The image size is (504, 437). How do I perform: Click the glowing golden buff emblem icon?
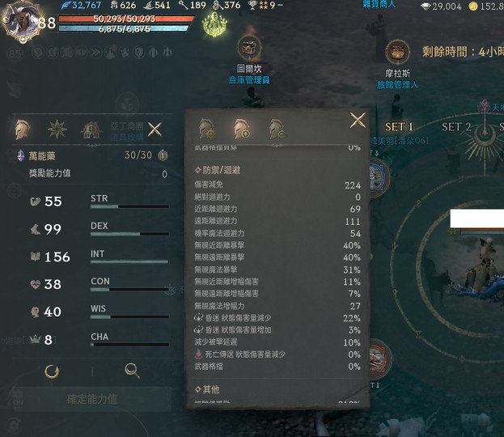point(214,24)
